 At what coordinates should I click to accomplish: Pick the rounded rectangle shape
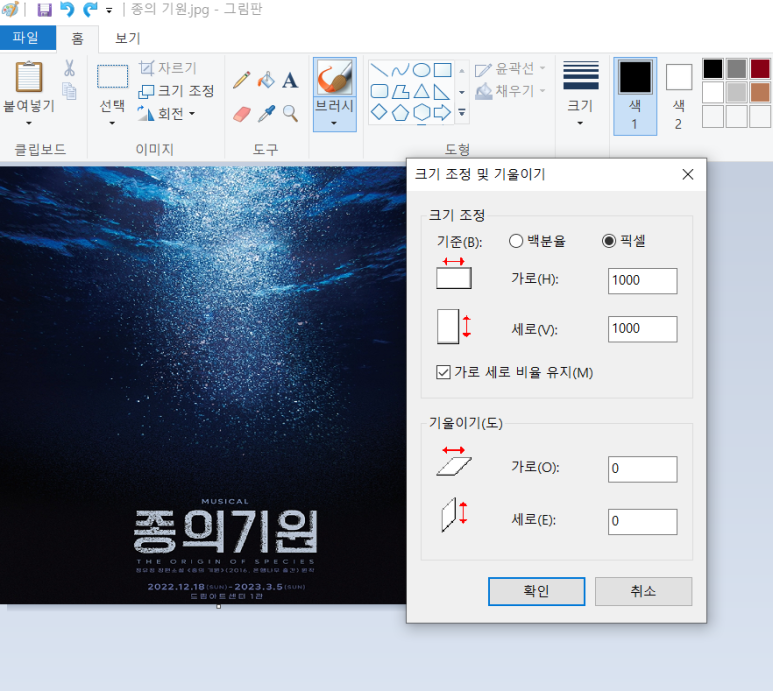tap(379, 91)
